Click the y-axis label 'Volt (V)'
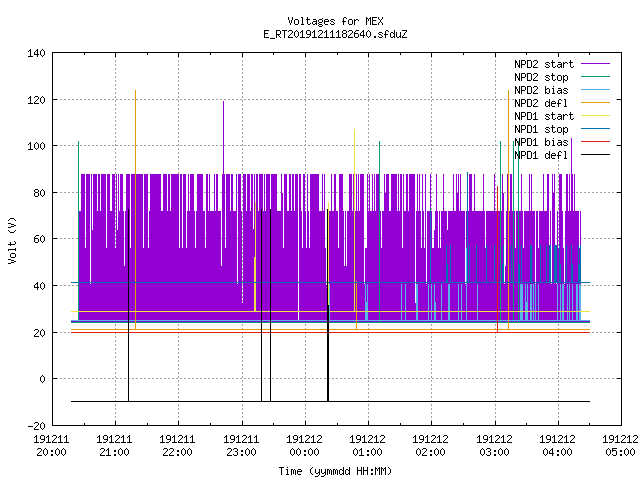The image size is (640, 480). pos(13,240)
